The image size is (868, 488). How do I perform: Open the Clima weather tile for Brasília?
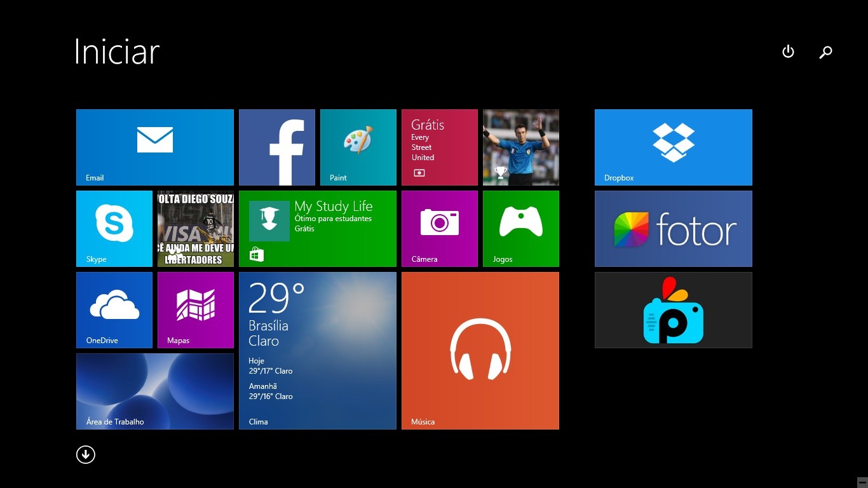click(x=318, y=351)
